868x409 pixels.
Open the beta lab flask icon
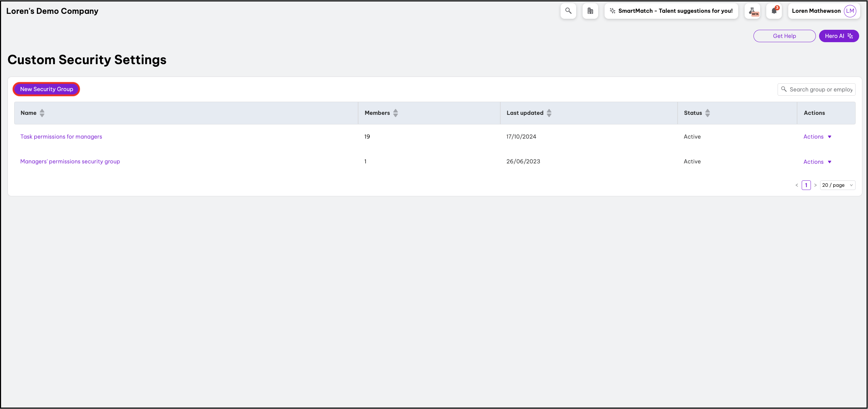pyautogui.click(x=753, y=11)
